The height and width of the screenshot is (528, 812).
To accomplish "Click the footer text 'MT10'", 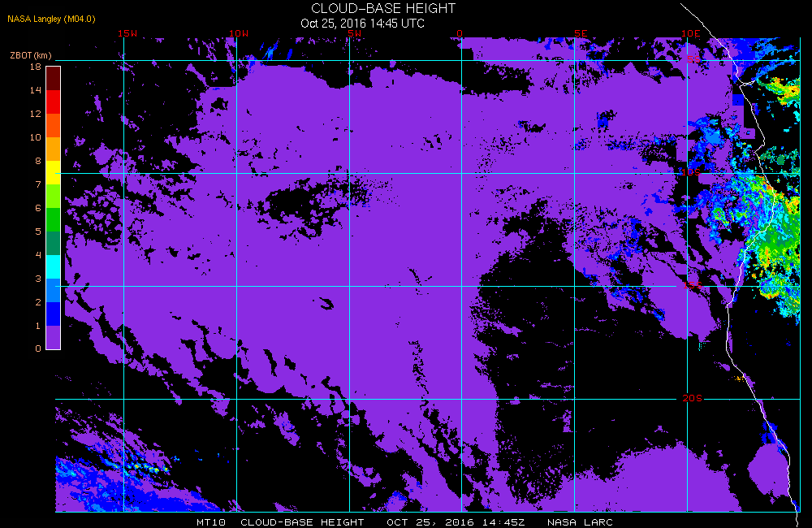I will click(x=211, y=522).
